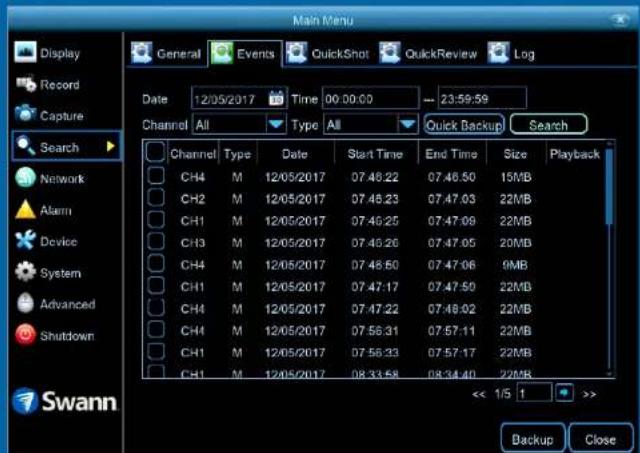Viewport: 640px width, 453px height.
Task: Click the Swann logo
Action: 64,401
